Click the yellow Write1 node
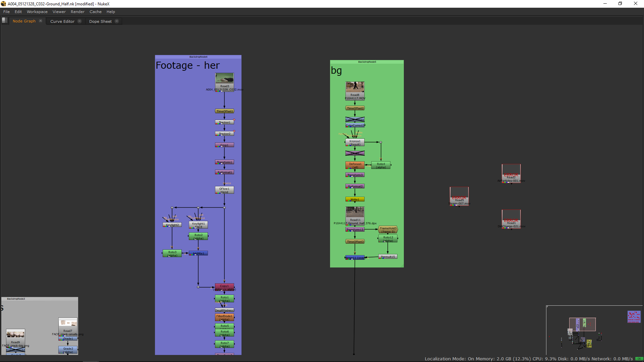 pos(355,199)
